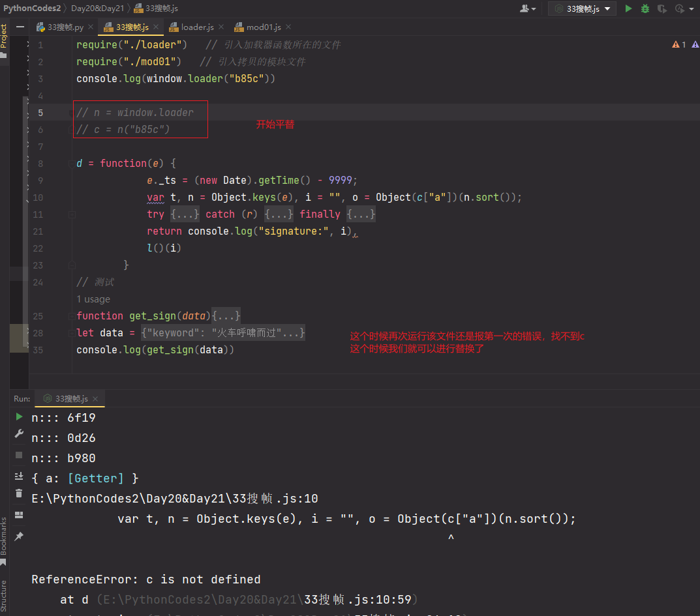Open the warnings indicator showing 1
700x616 pixels.
click(679, 44)
